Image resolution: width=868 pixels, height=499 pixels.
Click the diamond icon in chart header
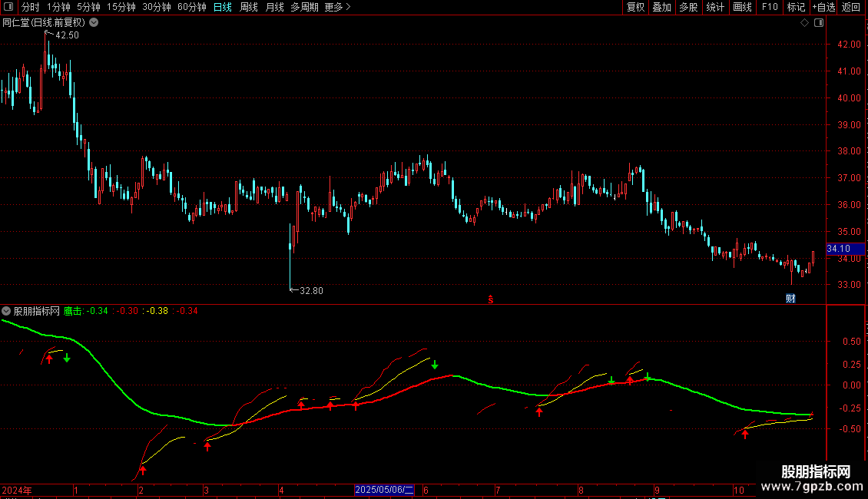(804, 23)
